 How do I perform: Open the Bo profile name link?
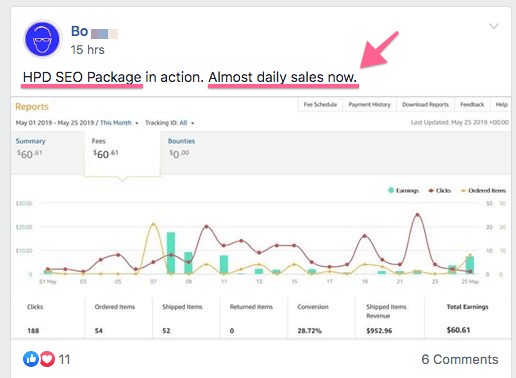tap(79, 31)
